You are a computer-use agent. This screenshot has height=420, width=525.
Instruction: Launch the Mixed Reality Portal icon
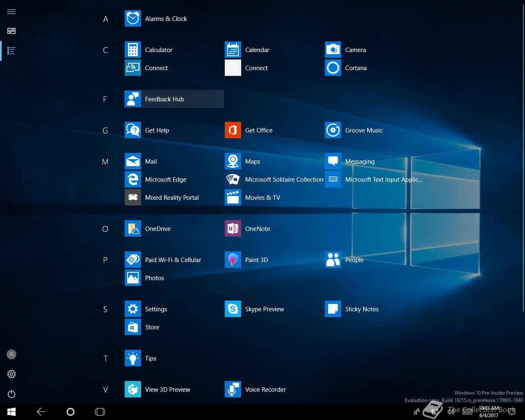click(133, 198)
